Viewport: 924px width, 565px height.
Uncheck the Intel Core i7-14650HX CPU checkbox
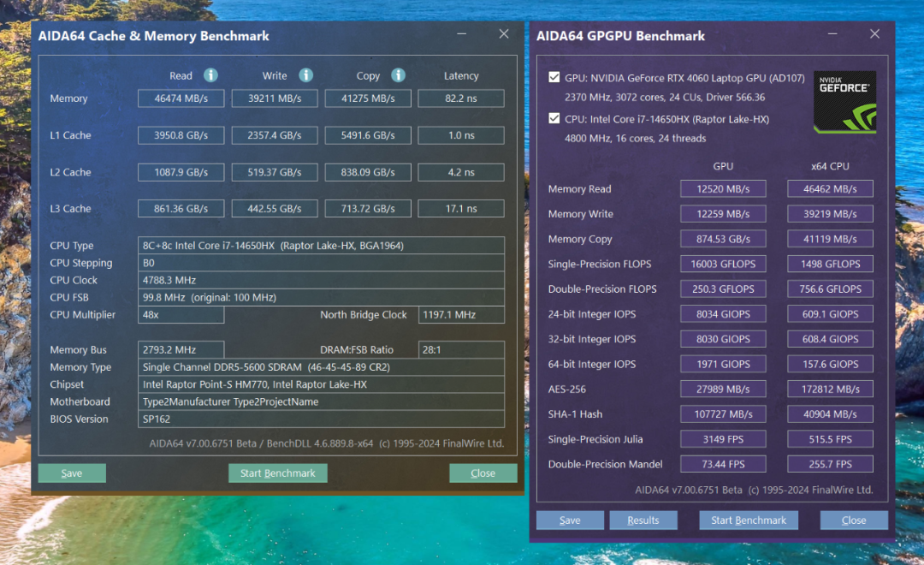tap(554, 118)
